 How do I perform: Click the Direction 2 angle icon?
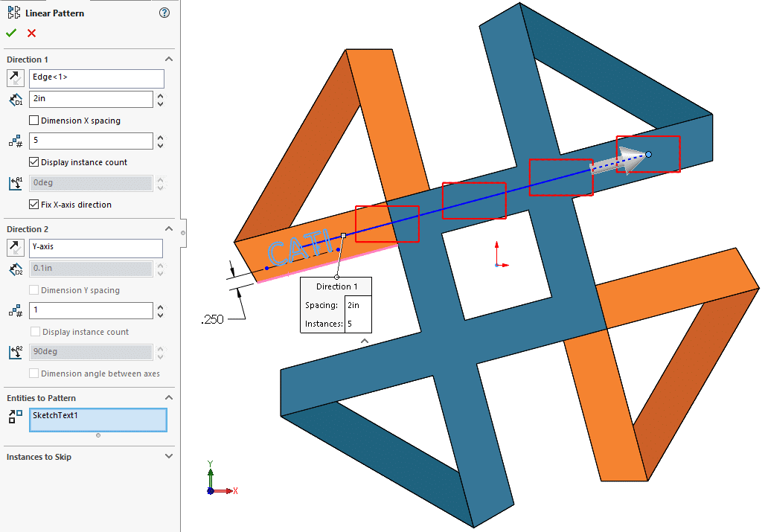tap(13, 351)
